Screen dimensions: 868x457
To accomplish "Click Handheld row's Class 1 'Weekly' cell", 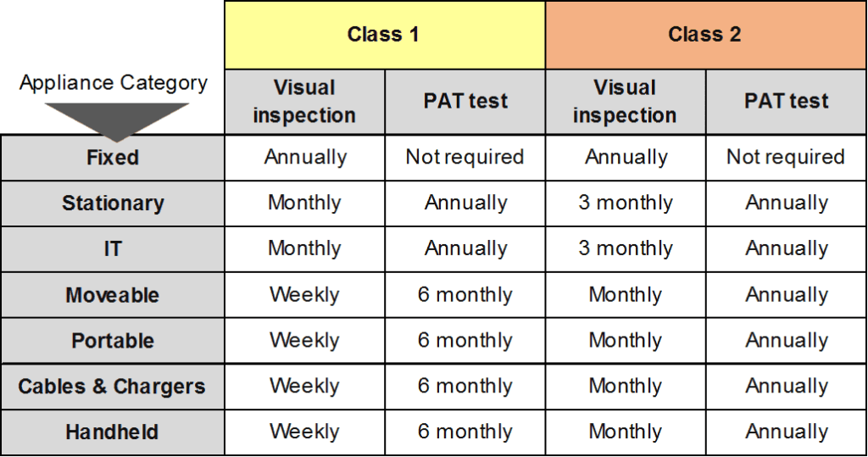I will [304, 432].
